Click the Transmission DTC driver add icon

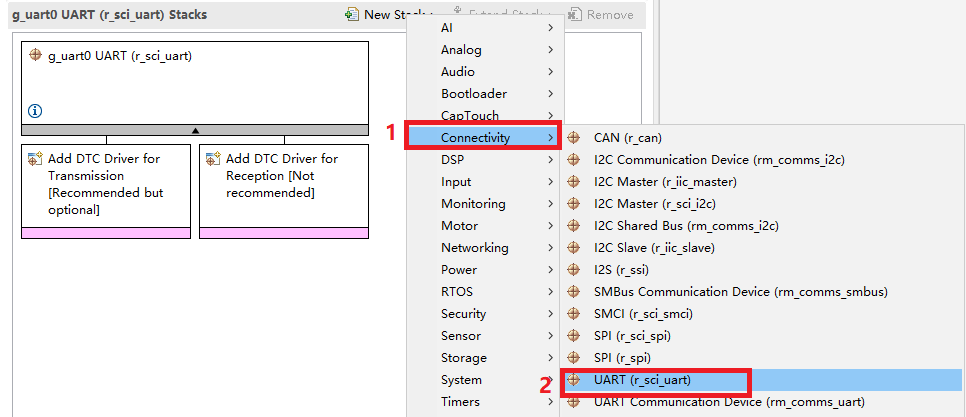(36, 158)
